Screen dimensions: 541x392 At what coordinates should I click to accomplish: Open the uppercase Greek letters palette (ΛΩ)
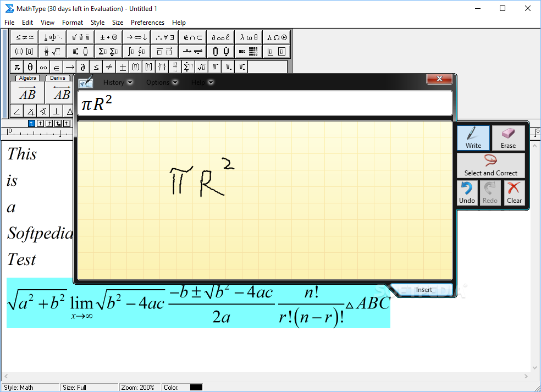coord(277,37)
